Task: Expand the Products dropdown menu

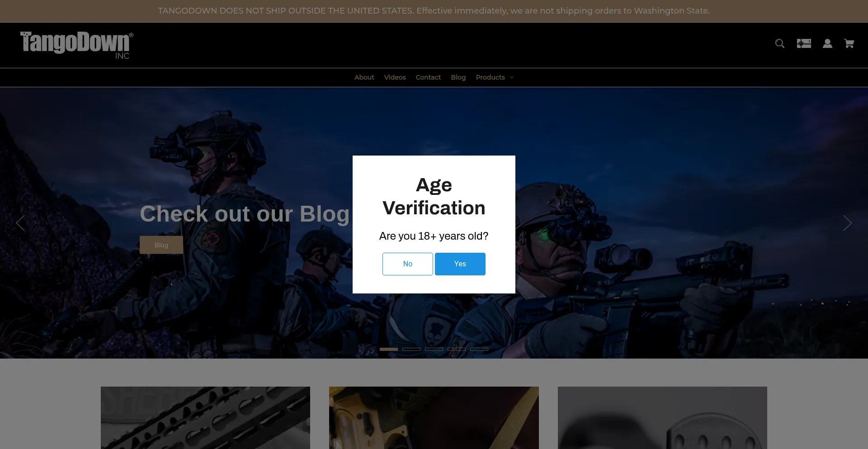Action: point(491,77)
